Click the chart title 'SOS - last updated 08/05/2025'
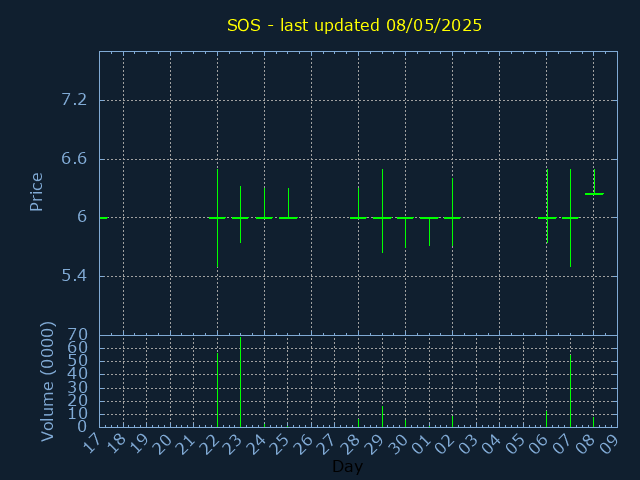 (x=354, y=25)
